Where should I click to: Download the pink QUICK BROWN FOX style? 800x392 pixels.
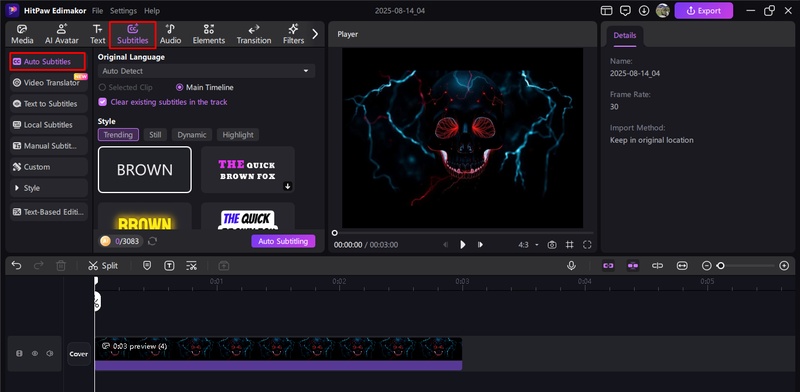tap(288, 186)
